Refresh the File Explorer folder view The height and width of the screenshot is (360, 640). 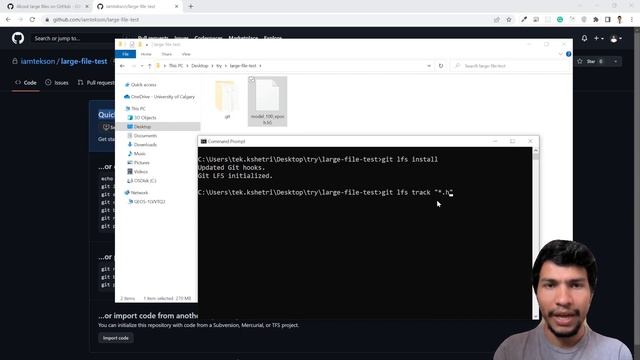click(x=441, y=66)
